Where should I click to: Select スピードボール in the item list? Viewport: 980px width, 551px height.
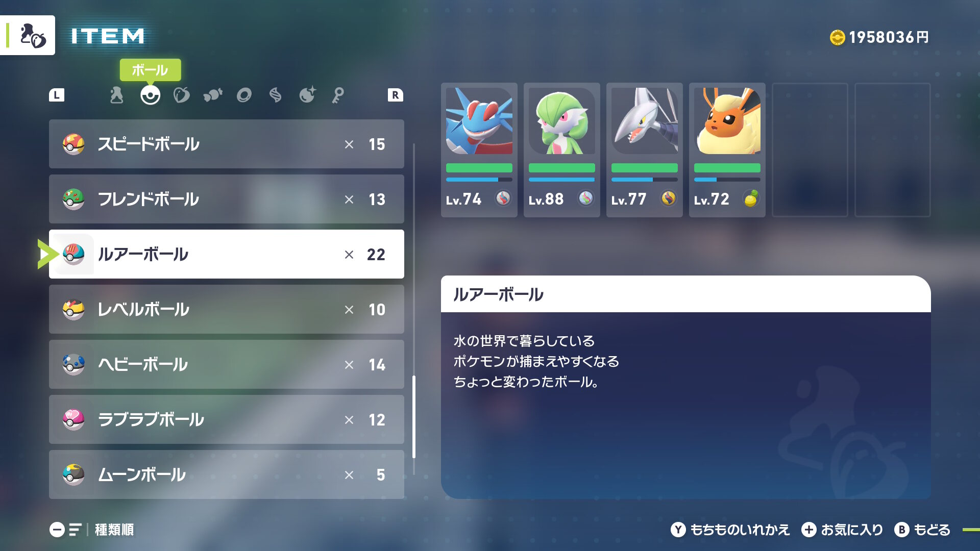[227, 144]
